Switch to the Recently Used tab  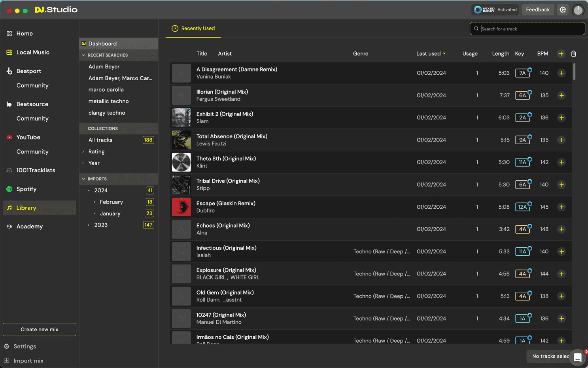(x=193, y=28)
